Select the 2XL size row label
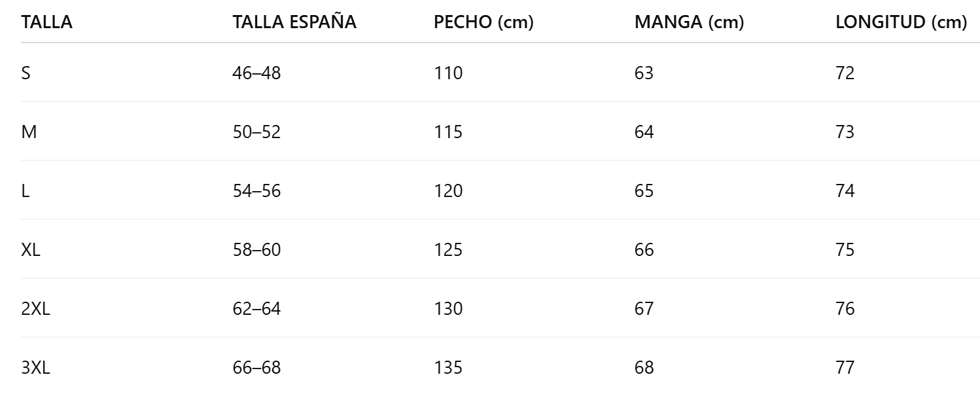 36,308
